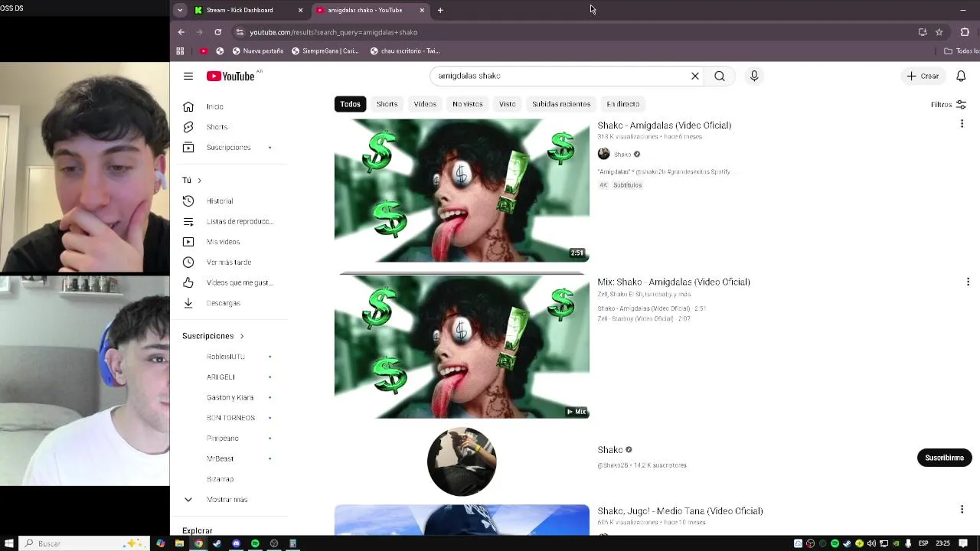The width and height of the screenshot is (980, 551).
Task: Subscribe with the Suscribirme button
Action: coord(944,458)
